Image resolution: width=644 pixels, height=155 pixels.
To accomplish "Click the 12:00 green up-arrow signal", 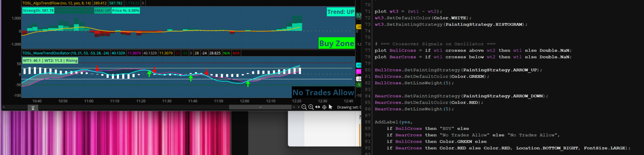I will coord(248,84).
